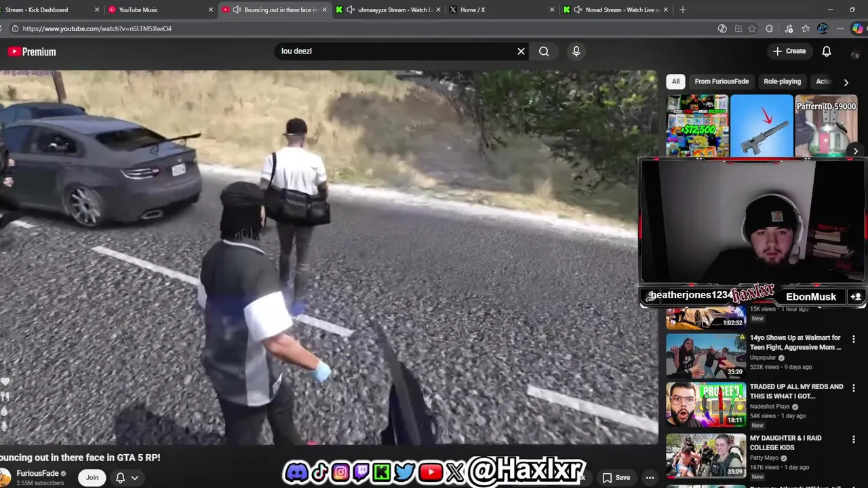This screenshot has height=488, width=868.
Task: Open the 'Pattern ID 59000' short
Action: (x=826, y=126)
